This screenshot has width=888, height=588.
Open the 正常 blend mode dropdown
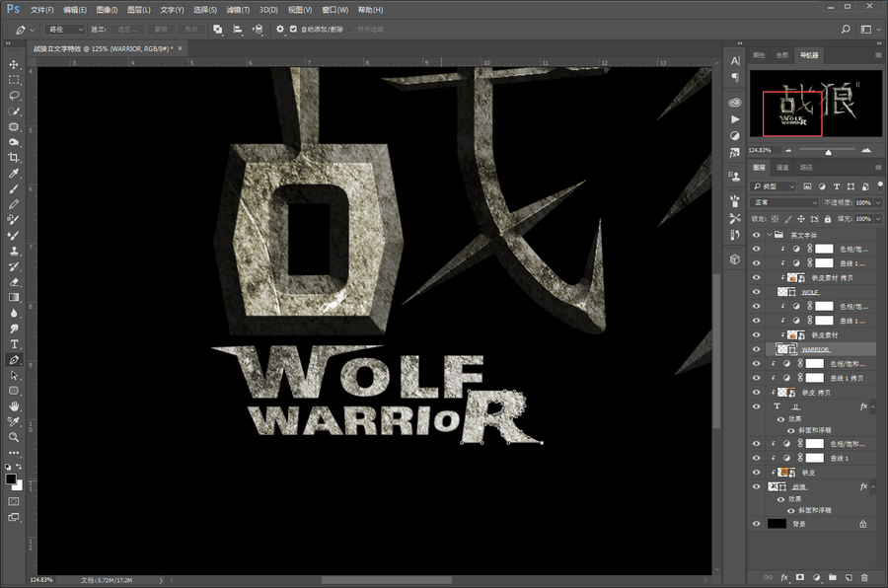click(785, 202)
